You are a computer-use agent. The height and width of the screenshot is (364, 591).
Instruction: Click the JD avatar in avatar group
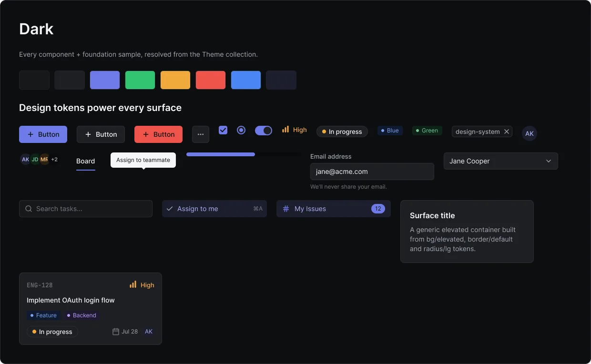click(x=35, y=159)
